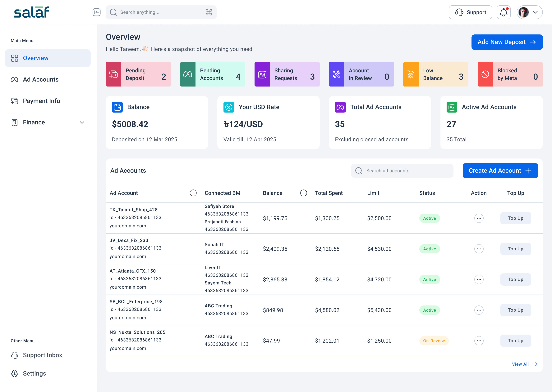552x392 pixels.
Task: Click the command shortcut icon in search
Action: click(x=209, y=12)
